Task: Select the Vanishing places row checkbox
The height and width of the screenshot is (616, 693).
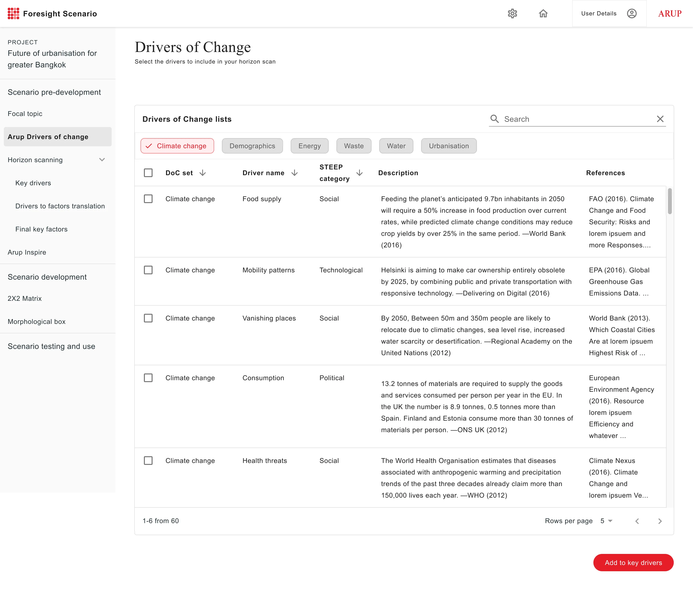Action: pyautogui.click(x=148, y=318)
